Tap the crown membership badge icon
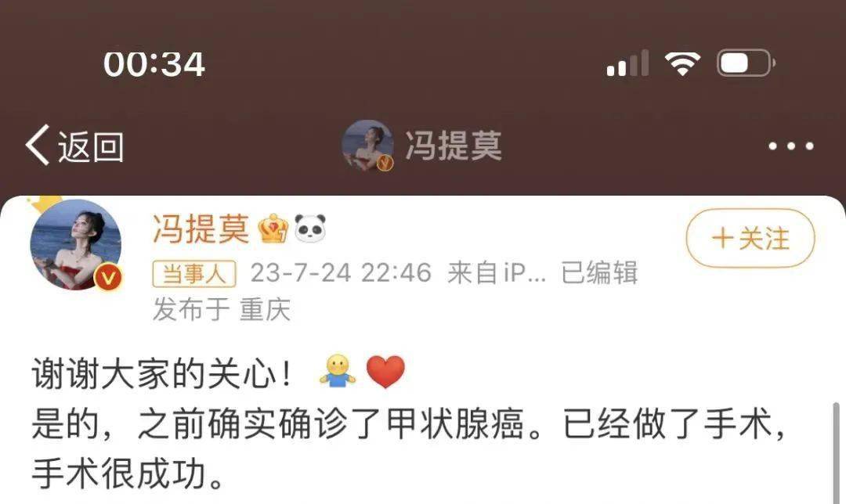 pos(273,228)
